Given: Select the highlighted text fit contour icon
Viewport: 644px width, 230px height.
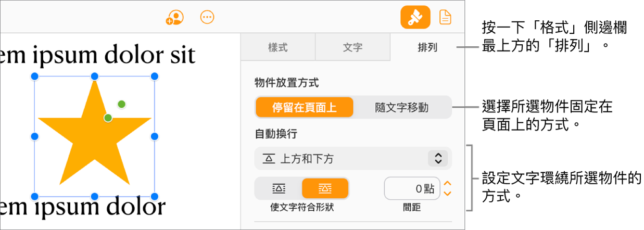Looking at the screenshot, I should (325, 188).
